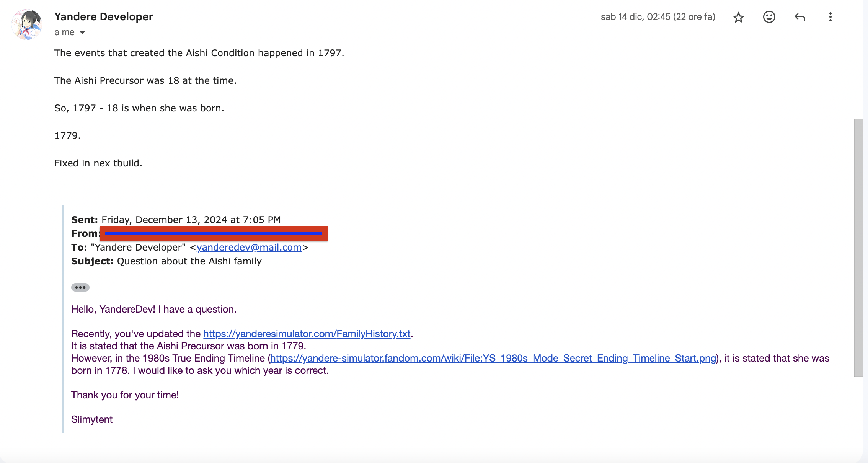Click the 'sab 14 dic, 02:45' timestamp
The height and width of the screenshot is (463, 868).
click(658, 17)
